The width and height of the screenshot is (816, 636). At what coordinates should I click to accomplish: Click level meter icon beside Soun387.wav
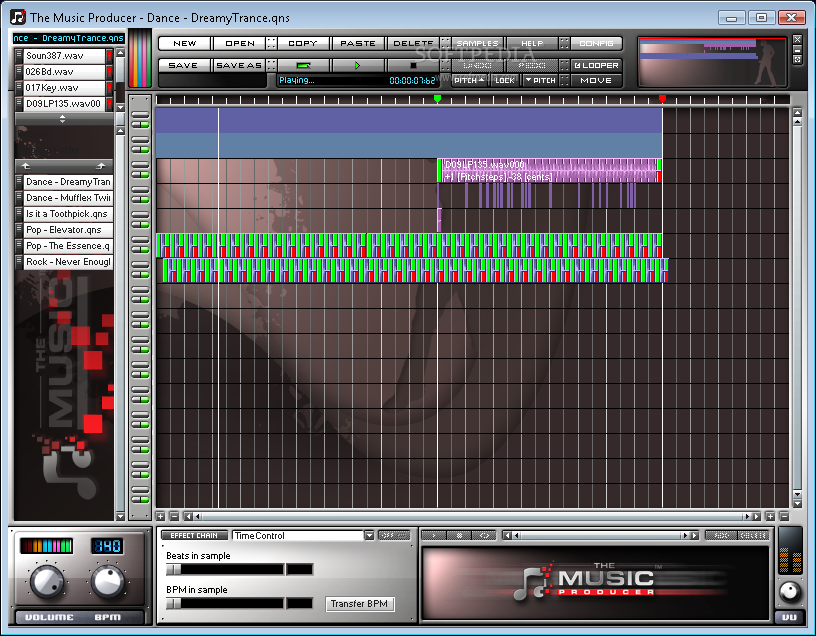19,56
